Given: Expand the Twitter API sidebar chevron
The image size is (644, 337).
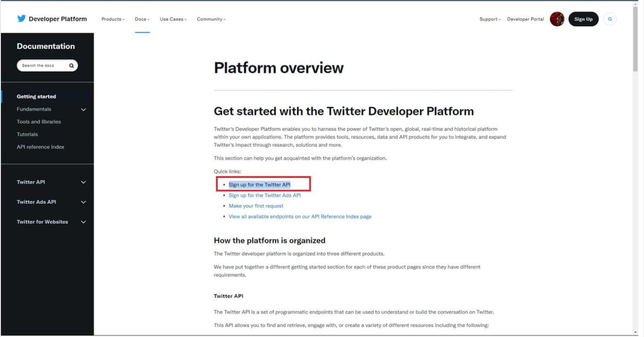Looking at the screenshot, I should 83,182.
